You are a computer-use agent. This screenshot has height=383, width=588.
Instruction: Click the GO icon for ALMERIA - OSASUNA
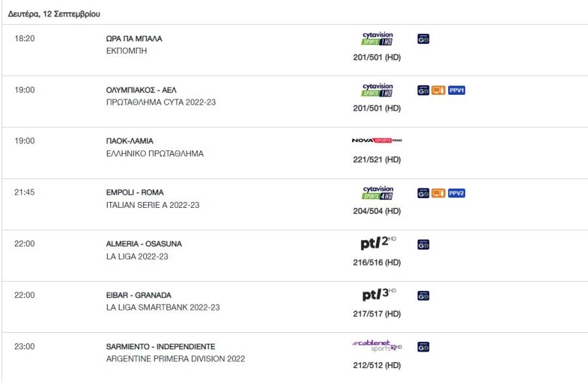tap(423, 244)
